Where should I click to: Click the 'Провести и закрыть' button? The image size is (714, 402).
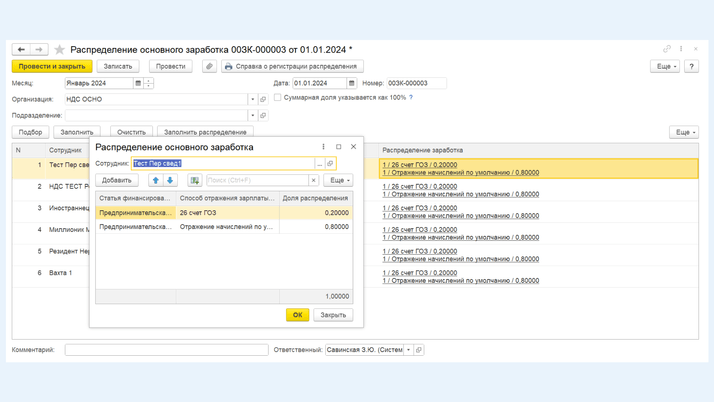[52, 67]
